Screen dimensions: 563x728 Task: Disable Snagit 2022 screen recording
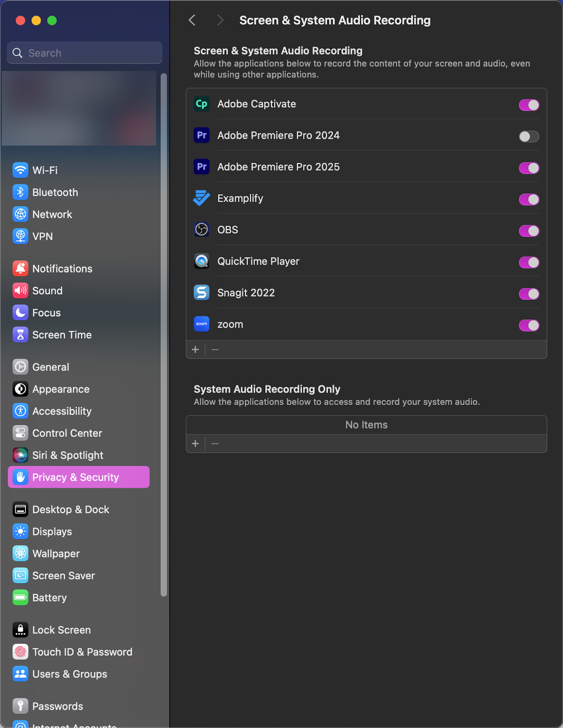[x=529, y=294]
